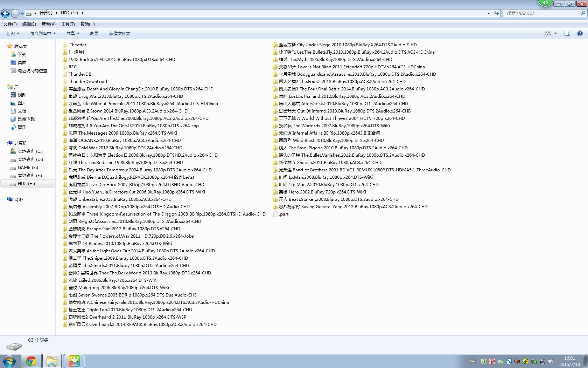
Task: Open Windows Explorer from the taskbar
Action: pyautogui.click(x=52, y=361)
